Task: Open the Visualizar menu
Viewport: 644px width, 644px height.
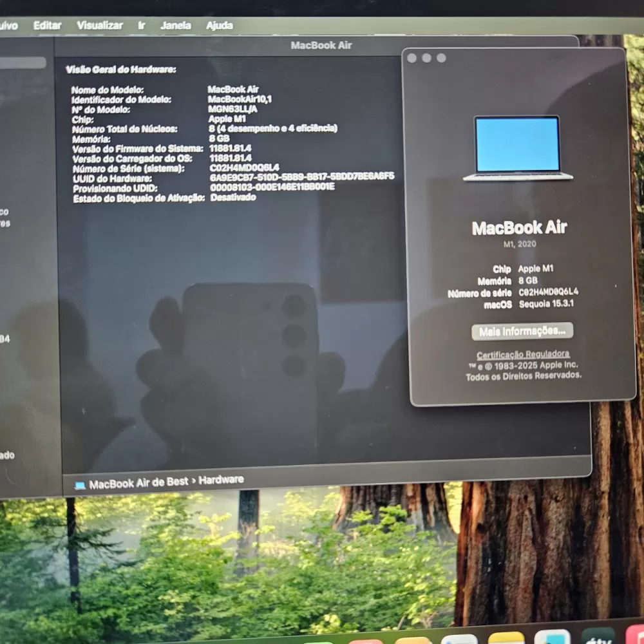Action: [x=100, y=26]
